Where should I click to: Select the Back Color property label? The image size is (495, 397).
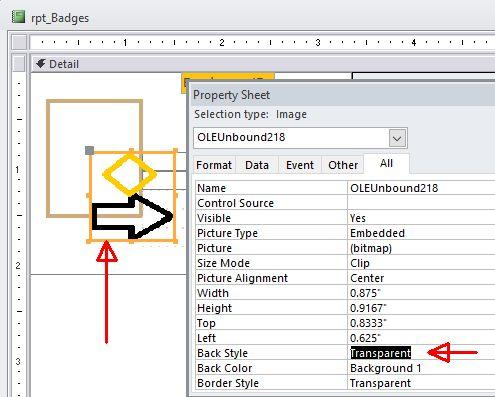(x=224, y=368)
